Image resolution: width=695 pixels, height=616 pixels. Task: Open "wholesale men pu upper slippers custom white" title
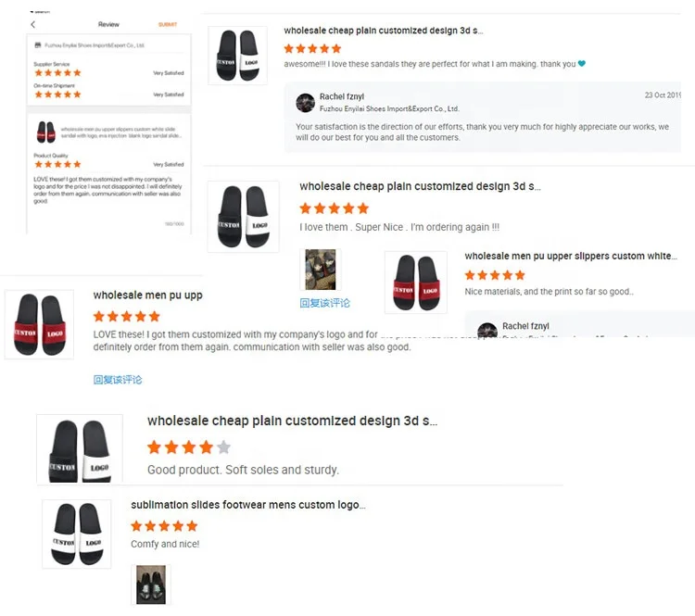pos(570,256)
